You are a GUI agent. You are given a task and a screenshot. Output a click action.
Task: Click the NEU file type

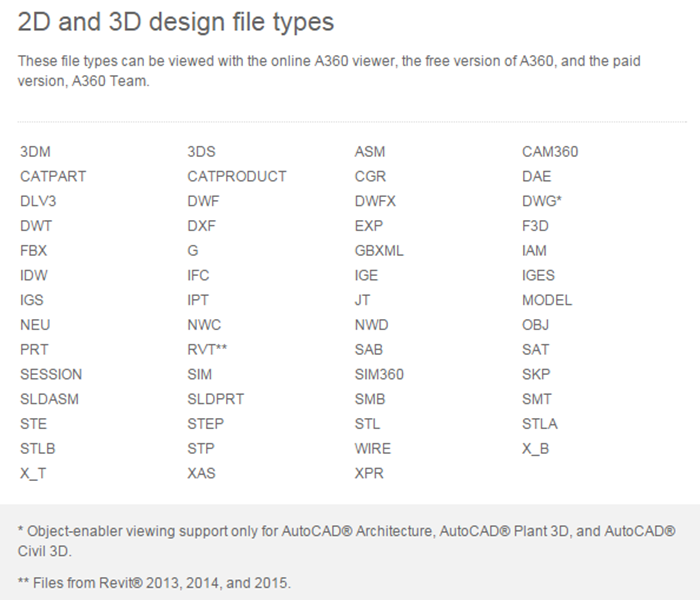point(35,325)
